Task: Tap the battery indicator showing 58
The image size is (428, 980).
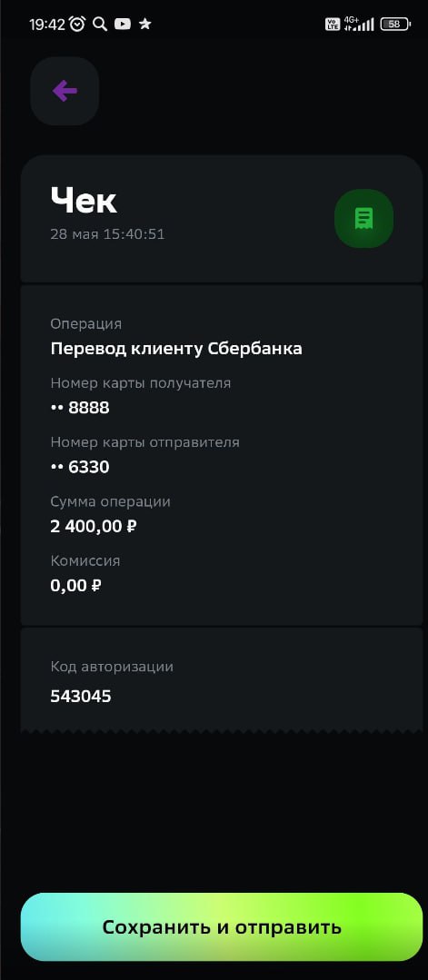Action: click(395, 24)
